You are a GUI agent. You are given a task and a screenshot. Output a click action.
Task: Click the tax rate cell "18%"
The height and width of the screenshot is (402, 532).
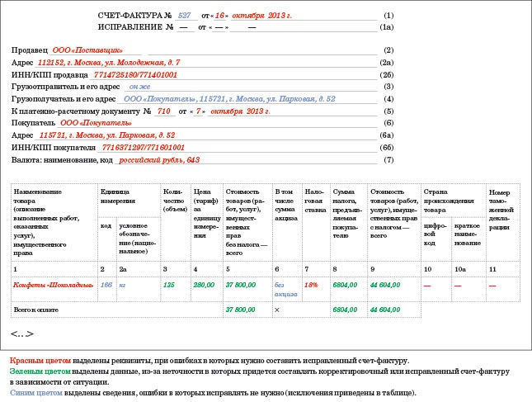pos(311,285)
